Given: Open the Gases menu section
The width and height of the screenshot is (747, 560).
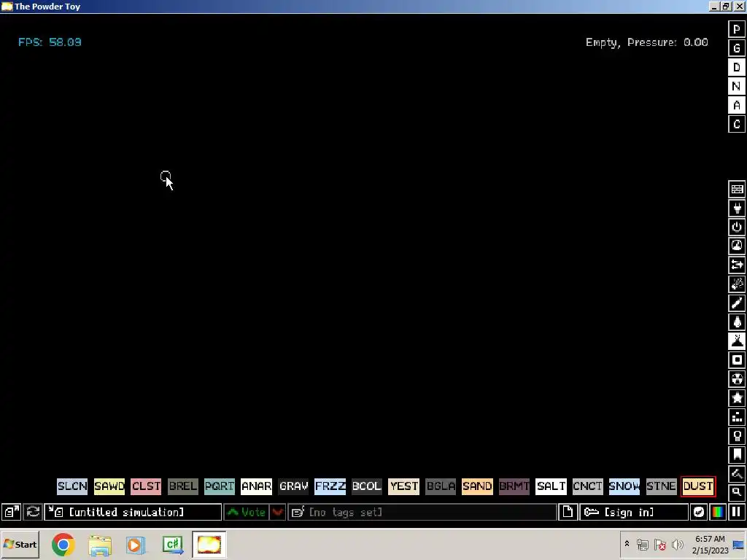Looking at the screenshot, I should tap(737, 303).
